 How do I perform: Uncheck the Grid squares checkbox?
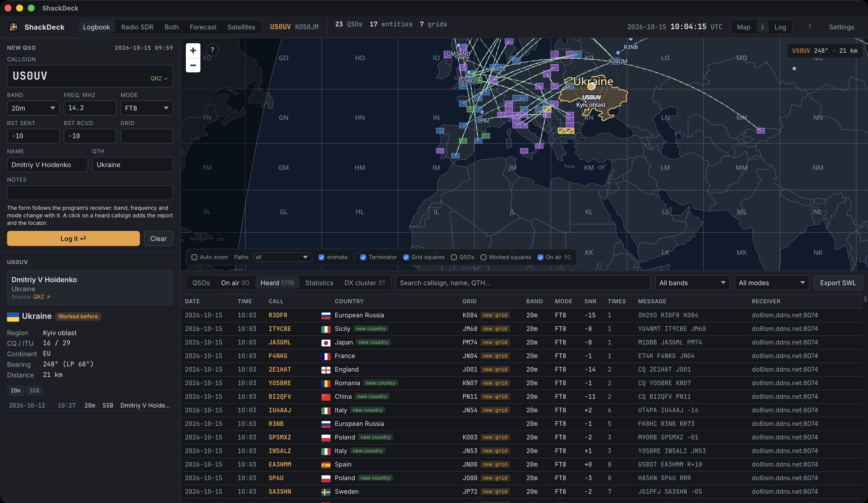[406, 257]
